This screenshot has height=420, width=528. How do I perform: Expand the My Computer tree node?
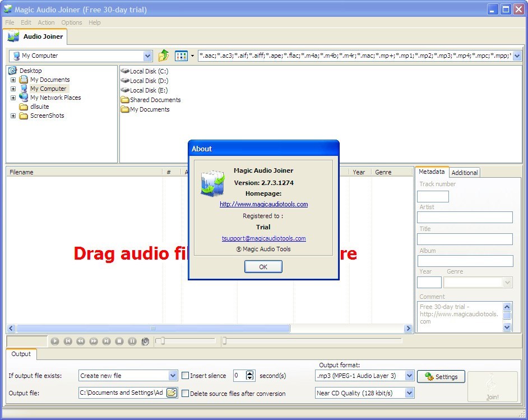[13, 89]
